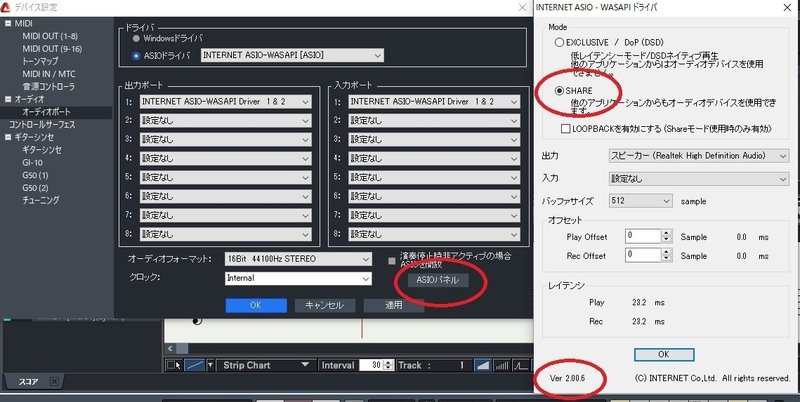Close the デバイス設定 dialog
This screenshot has width=800, height=402.
[x=522, y=8]
